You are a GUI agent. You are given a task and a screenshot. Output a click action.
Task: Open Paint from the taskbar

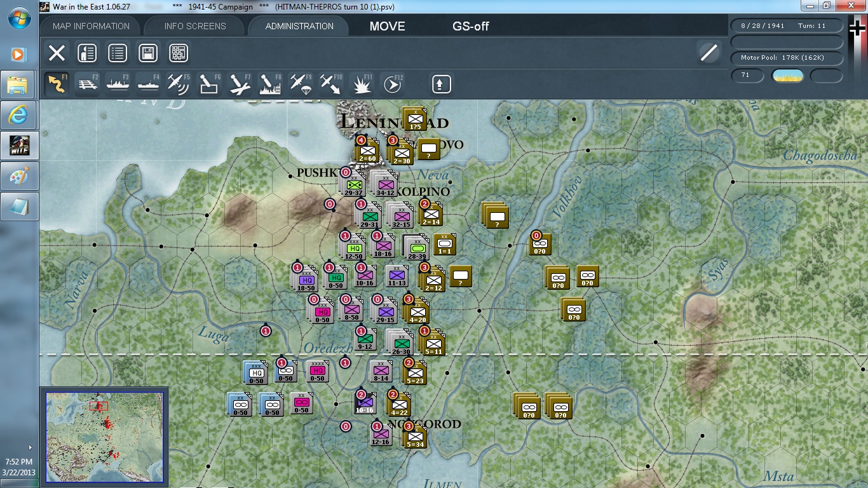pyautogui.click(x=18, y=176)
